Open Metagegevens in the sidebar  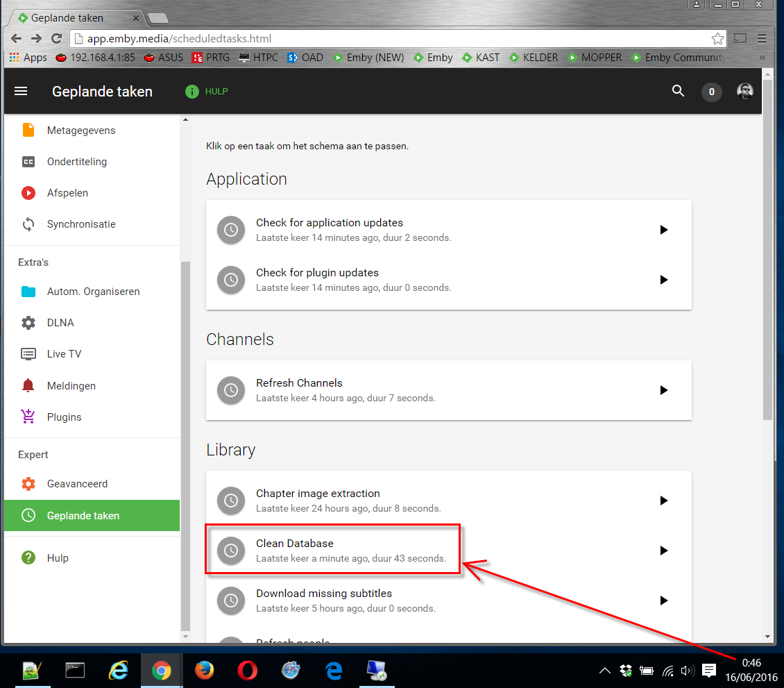coord(92,130)
